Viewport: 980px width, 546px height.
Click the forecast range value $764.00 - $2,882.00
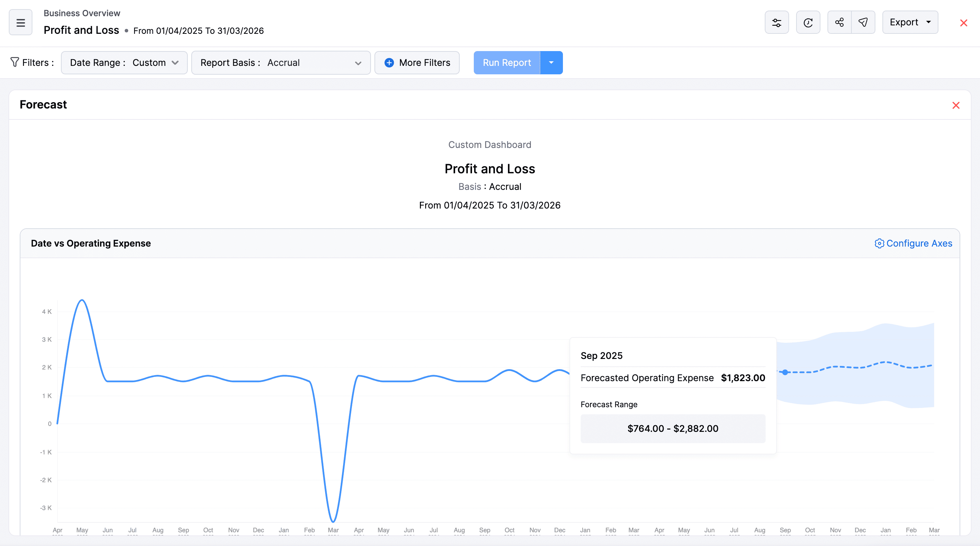click(672, 428)
